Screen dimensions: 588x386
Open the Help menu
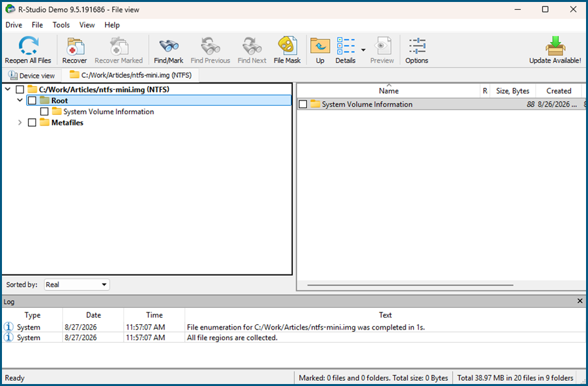112,25
